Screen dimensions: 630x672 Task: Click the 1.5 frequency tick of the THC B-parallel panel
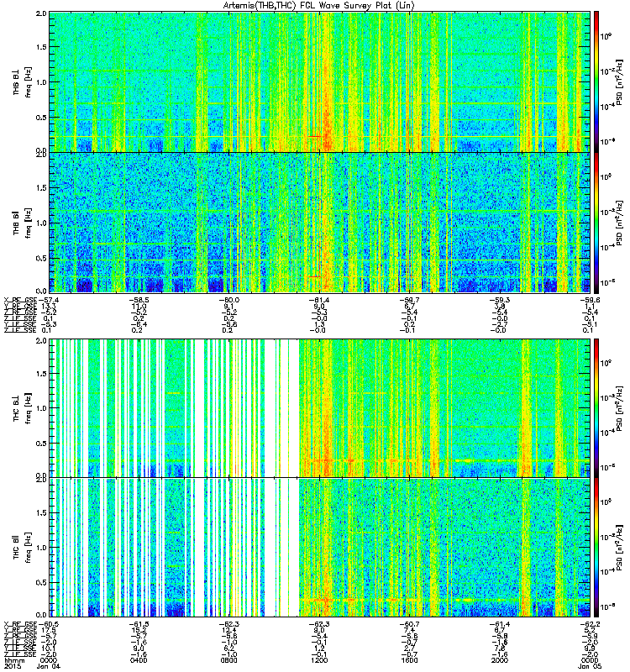point(41,512)
